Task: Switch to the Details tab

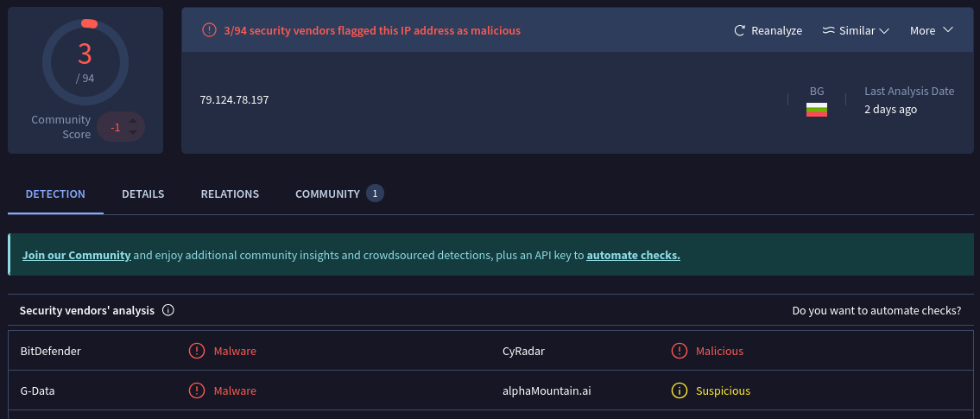Action: [142, 194]
